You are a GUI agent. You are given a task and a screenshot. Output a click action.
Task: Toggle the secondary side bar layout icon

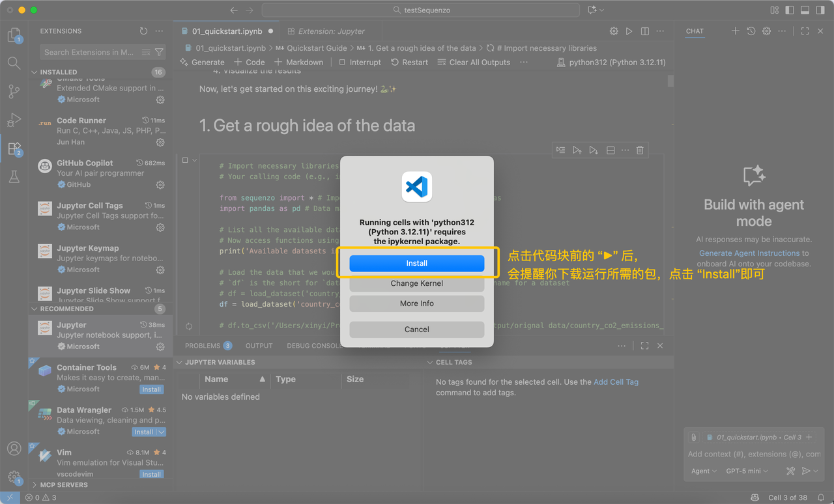click(819, 10)
